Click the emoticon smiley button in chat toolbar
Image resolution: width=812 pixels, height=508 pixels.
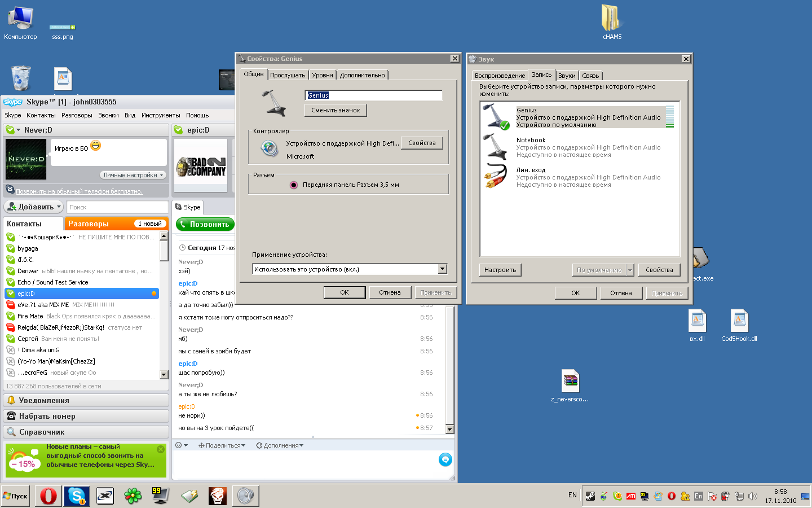pyautogui.click(x=179, y=445)
